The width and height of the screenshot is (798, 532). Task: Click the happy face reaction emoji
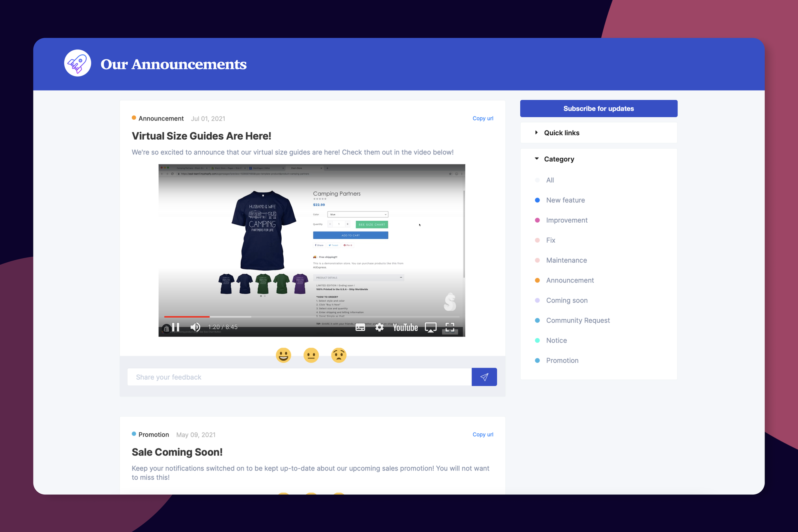click(x=285, y=355)
